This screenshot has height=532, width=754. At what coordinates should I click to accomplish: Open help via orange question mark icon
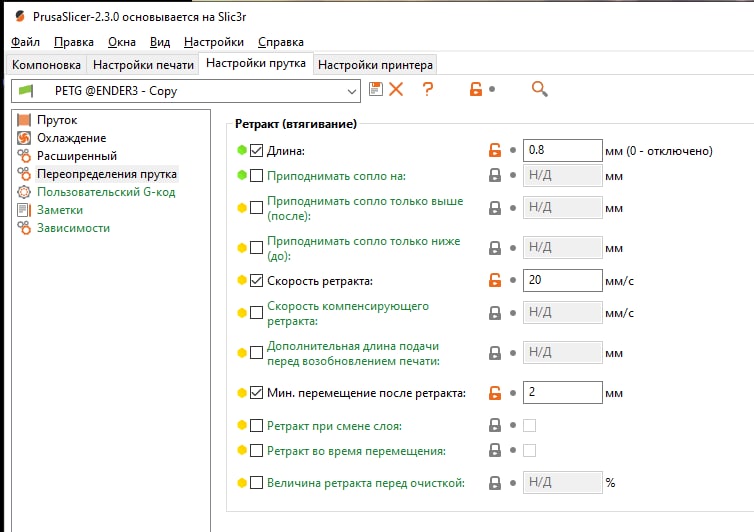427,89
